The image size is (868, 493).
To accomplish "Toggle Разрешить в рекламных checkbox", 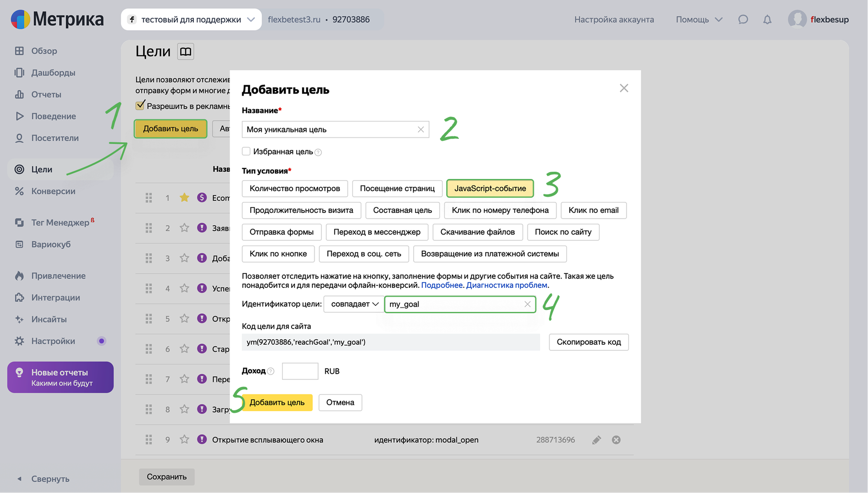I will click(x=140, y=106).
